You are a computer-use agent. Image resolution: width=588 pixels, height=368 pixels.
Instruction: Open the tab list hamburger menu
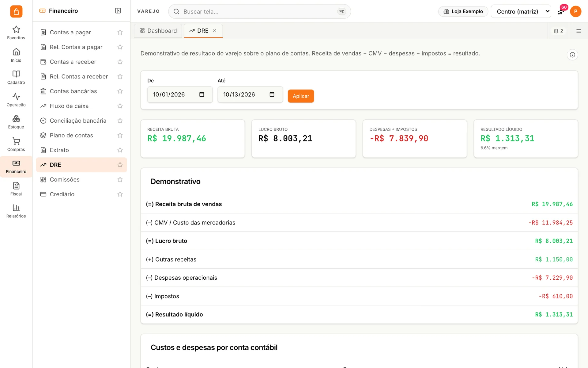[579, 31]
